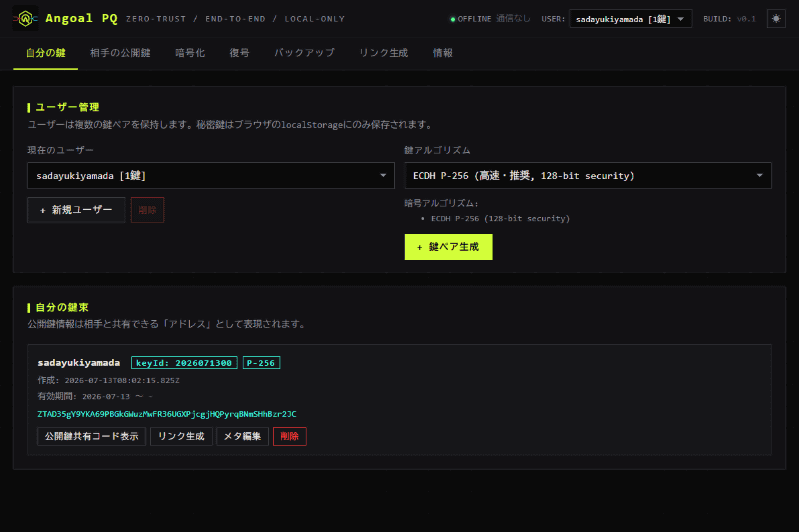
Task: Open the USER dropdown in the header
Action: coord(630,19)
